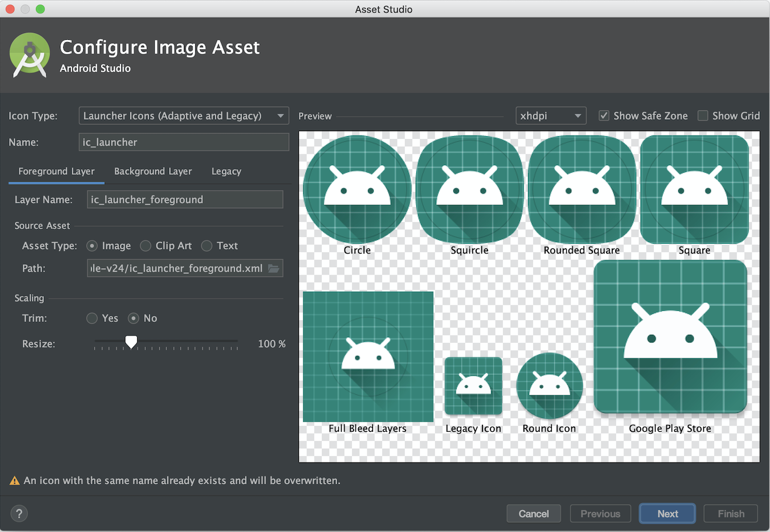Click the Layer Name input field

[x=185, y=199]
